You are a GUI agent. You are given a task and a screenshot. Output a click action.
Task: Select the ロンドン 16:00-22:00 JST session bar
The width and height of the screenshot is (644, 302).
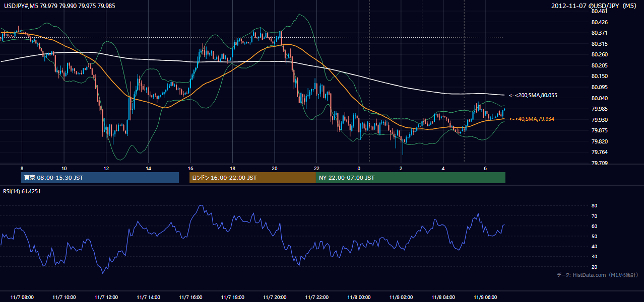(252, 178)
